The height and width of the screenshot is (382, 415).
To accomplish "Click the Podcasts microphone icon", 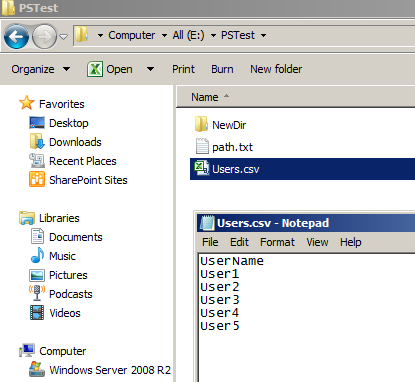I will 37,293.
